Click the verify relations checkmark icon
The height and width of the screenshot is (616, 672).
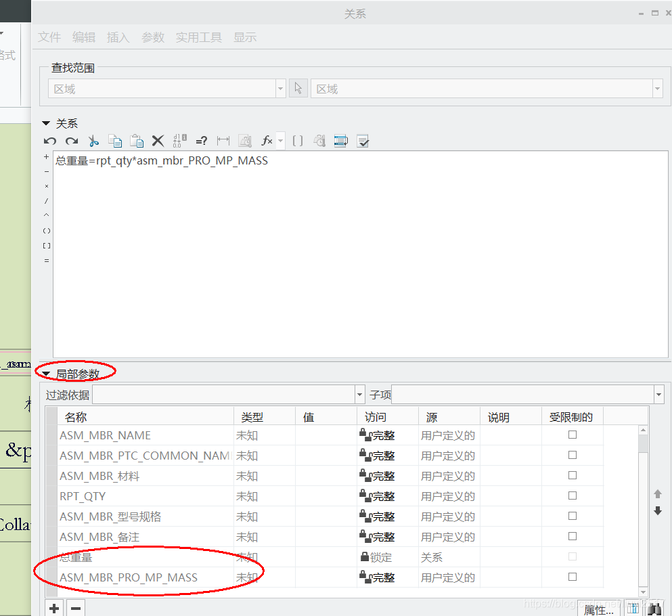[363, 141]
